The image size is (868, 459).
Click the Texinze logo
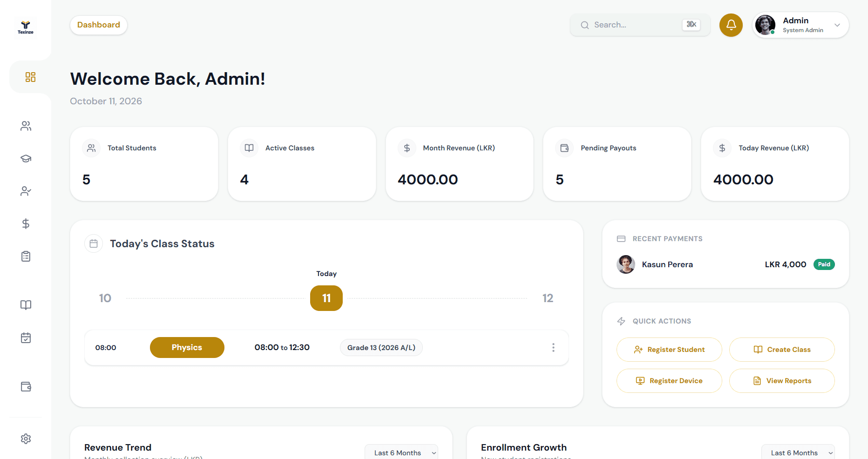(26, 27)
